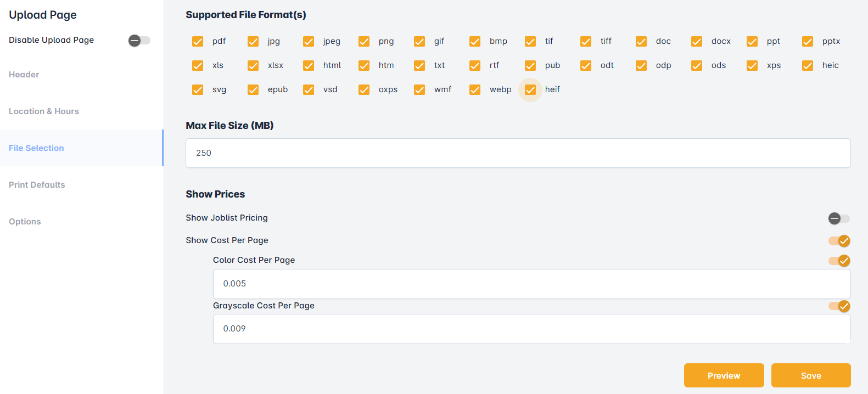This screenshot has height=394, width=868.
Task: Toggle the heic format checkbox
Action: 808,66
